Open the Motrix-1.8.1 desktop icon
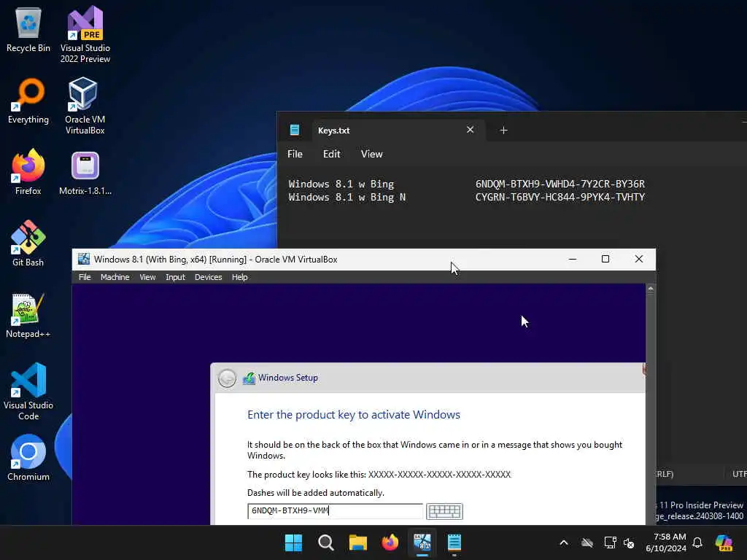The image size is (747, 560). (x=85, y=172)
